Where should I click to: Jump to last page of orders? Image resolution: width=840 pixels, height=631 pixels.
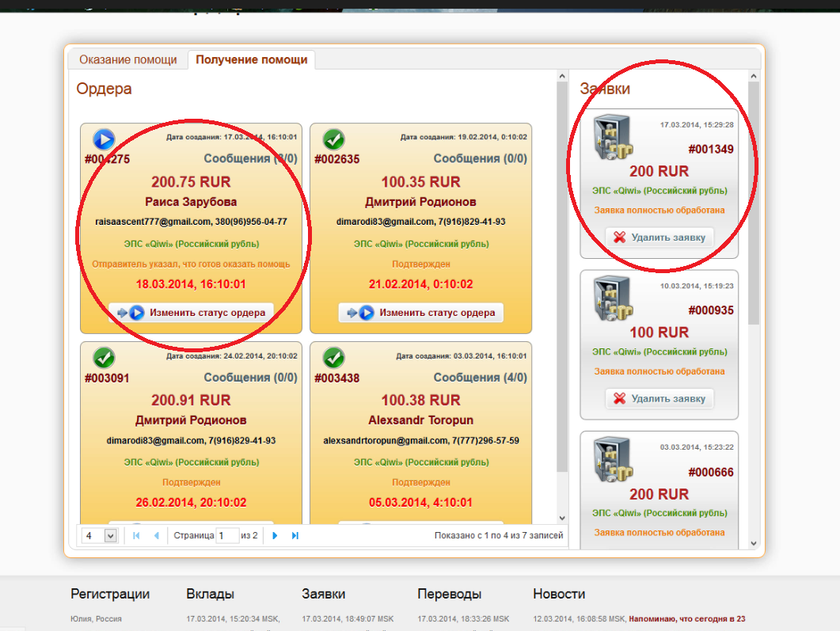click(295, 536)
